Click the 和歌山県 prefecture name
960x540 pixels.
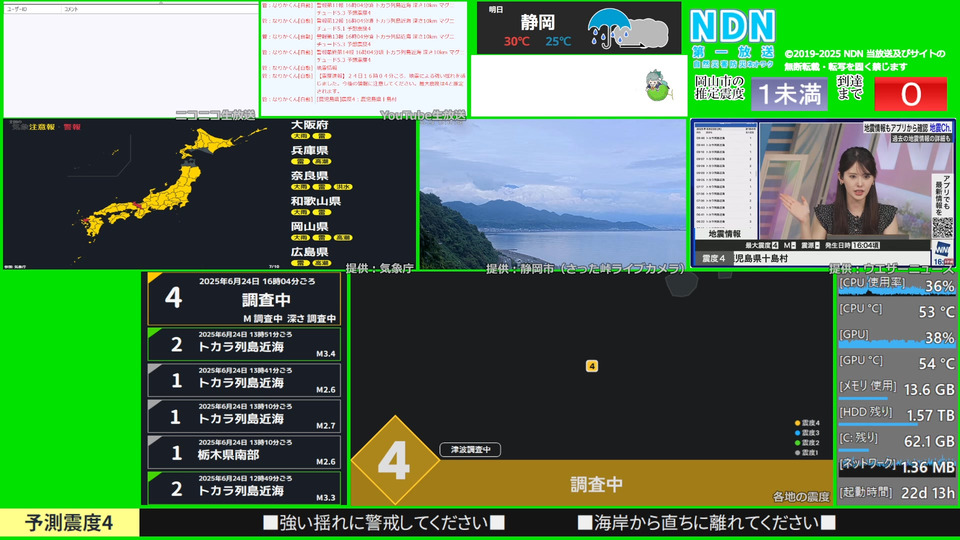(x=316, y=201)
